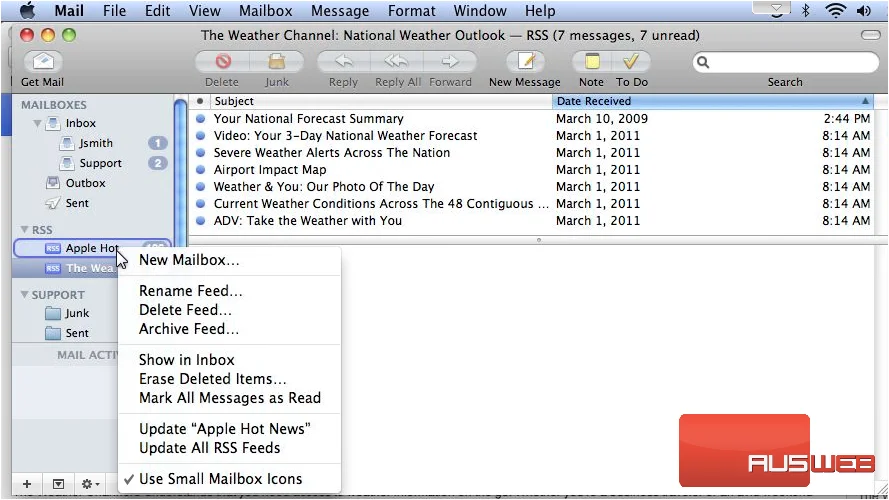Choose Show in Inbox menu entry
Screen dimensions: 889x500
187,359
